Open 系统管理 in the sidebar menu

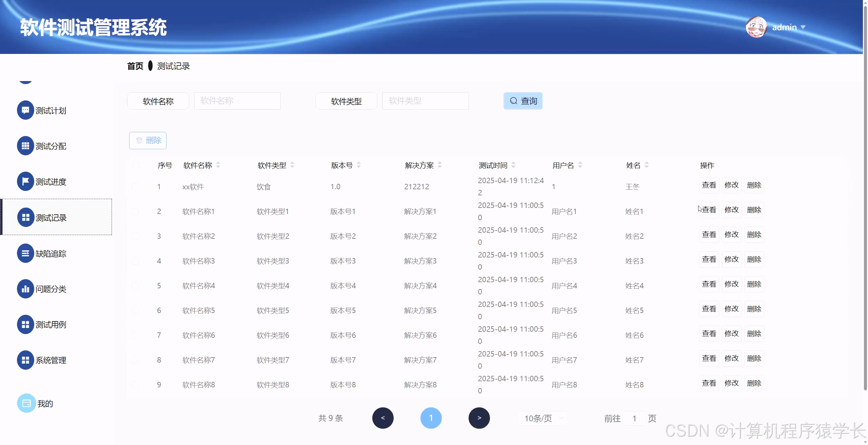pyautogui.click(x=56, y=360)
